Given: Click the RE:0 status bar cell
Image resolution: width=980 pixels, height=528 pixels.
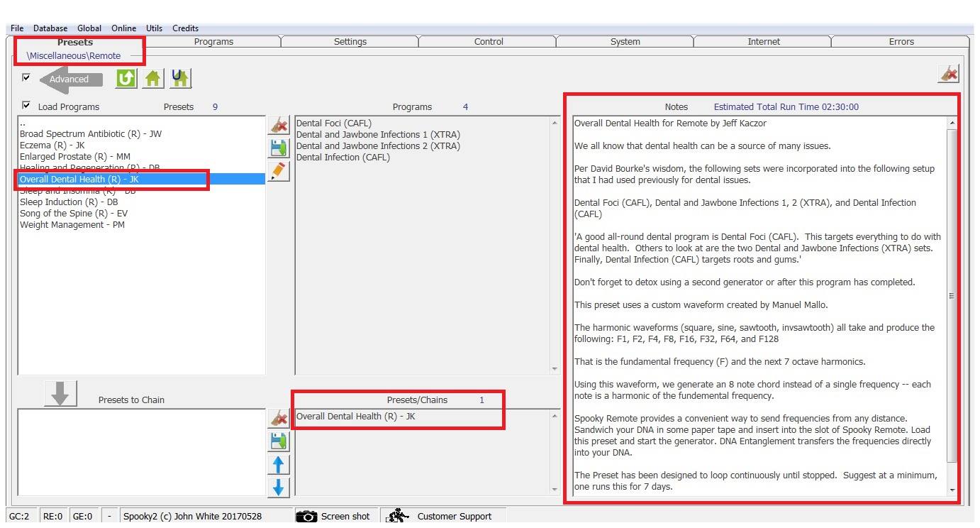Looking at the screenshot, I should coord(52,517).
